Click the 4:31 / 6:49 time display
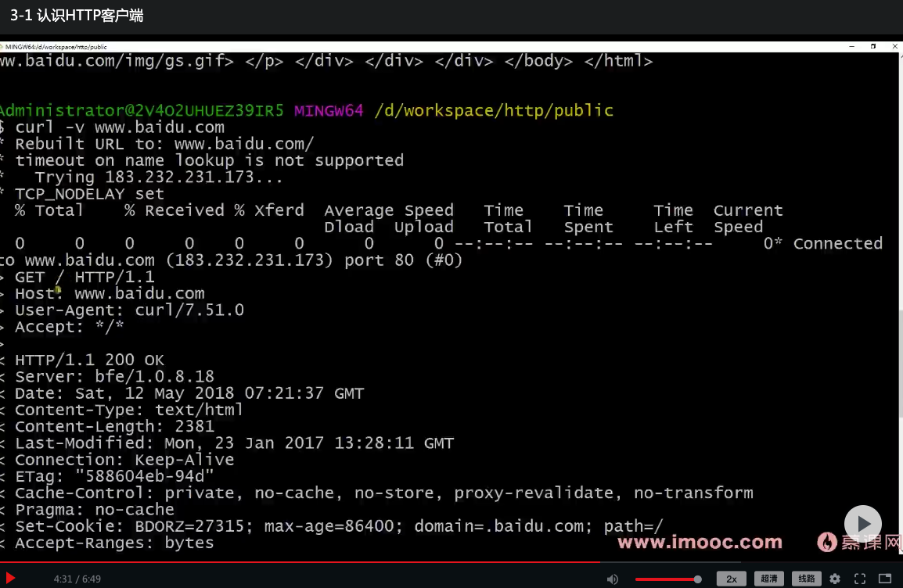Viewport: 903px width, 588px height. (77, 579)
